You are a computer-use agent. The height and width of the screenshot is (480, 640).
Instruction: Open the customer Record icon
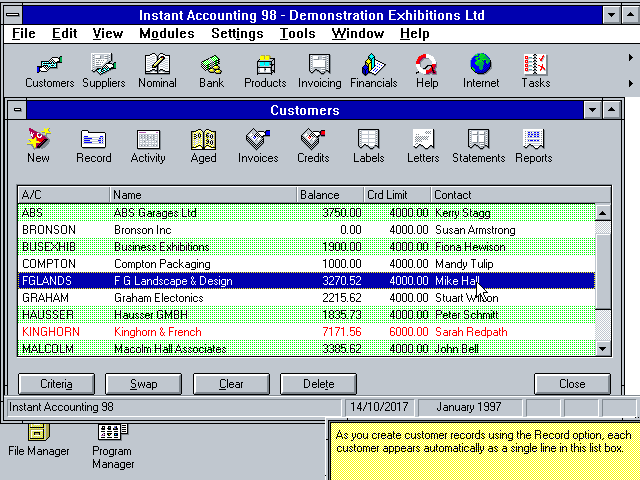(93, 146)
